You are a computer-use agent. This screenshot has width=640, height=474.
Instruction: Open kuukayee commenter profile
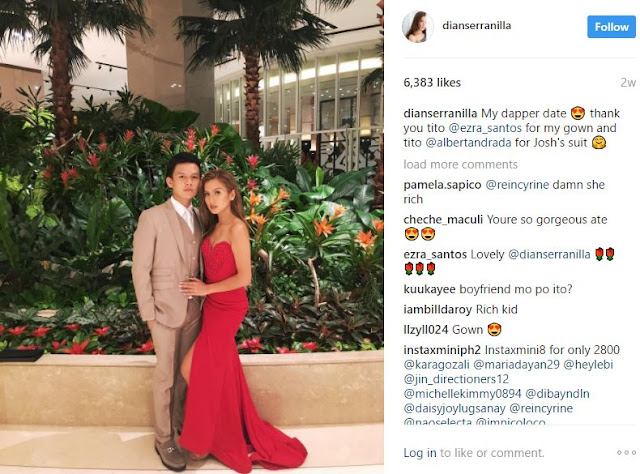coord(429,289)
